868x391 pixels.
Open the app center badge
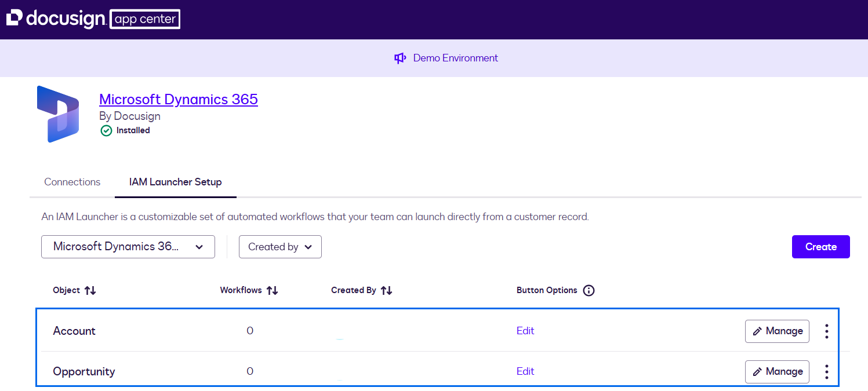pos(145,19)
